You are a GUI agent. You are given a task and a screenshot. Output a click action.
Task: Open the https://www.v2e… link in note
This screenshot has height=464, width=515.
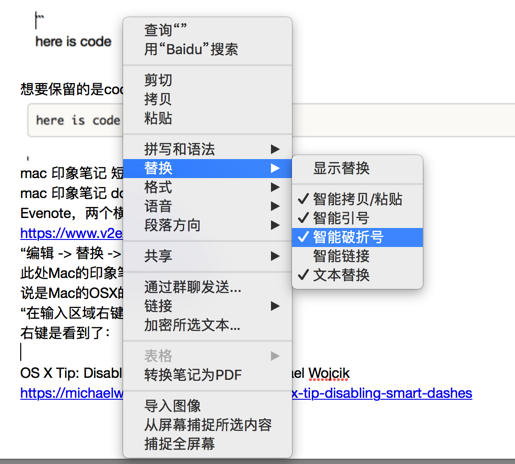pyautogui.click(x=71, y=233)
